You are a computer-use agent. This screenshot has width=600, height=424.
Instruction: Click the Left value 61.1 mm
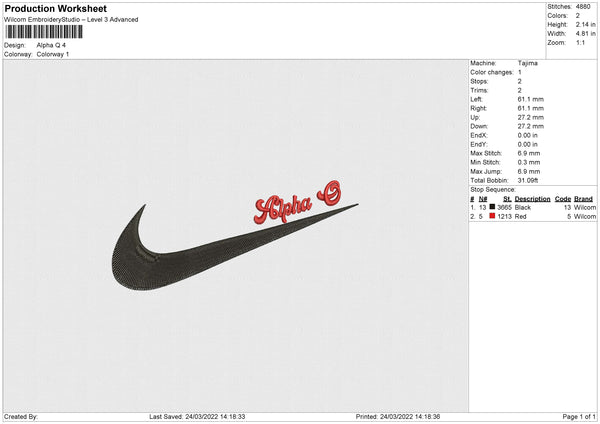tap(530, 99)
